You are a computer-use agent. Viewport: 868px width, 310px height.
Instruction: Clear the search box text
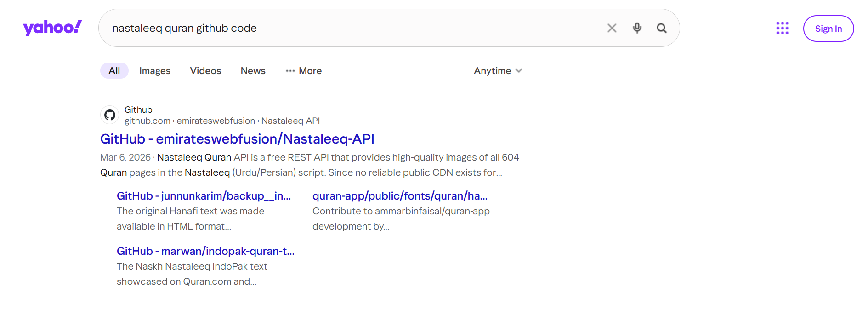(x=612, y=28)
